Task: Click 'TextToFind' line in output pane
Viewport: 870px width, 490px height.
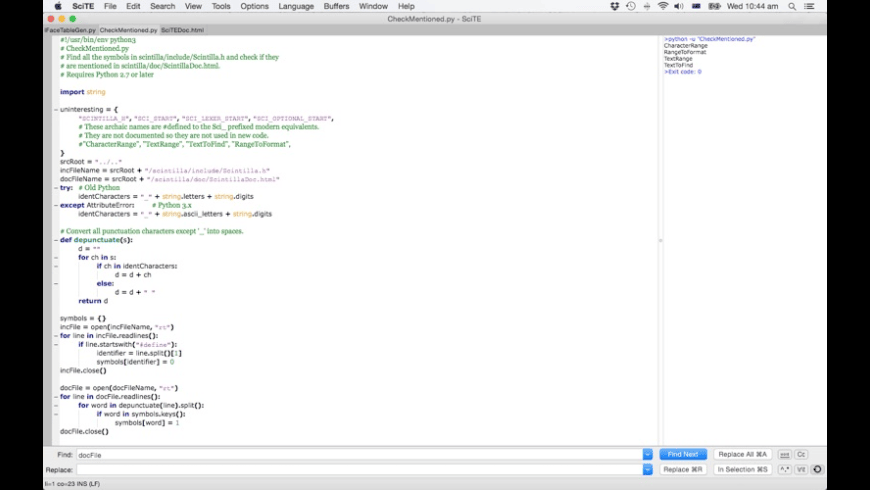Action: [678, 65]
